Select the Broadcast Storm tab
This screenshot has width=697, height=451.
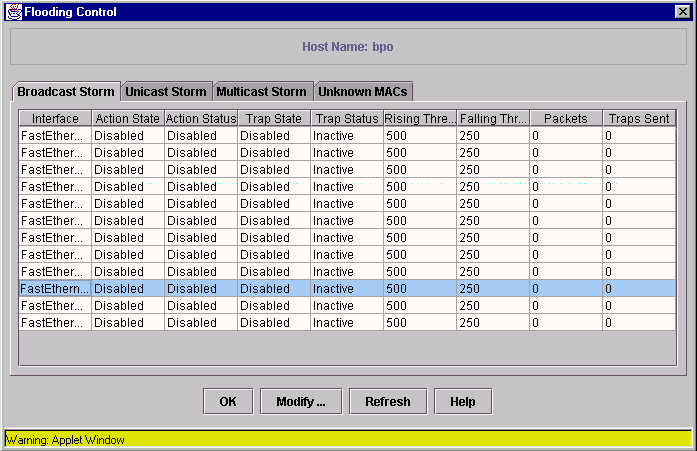coord(66,91)
